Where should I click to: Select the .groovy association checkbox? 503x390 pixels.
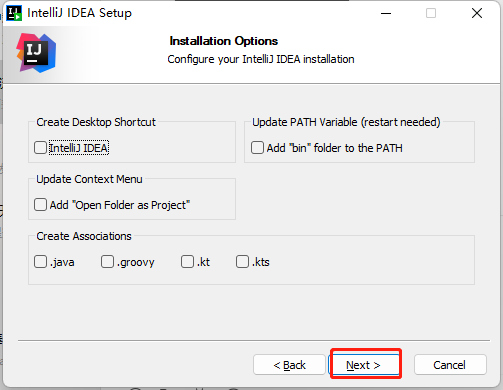pyautogui.click(x=107, y=262)
